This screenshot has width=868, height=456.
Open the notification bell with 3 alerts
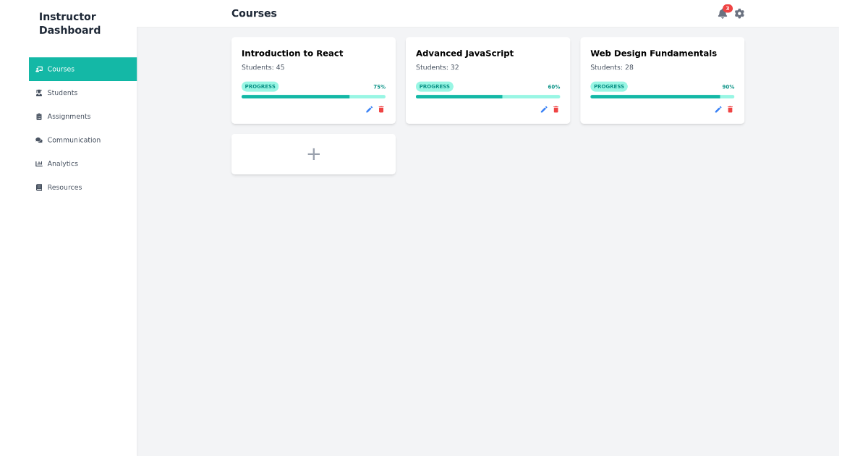(721, 14)
